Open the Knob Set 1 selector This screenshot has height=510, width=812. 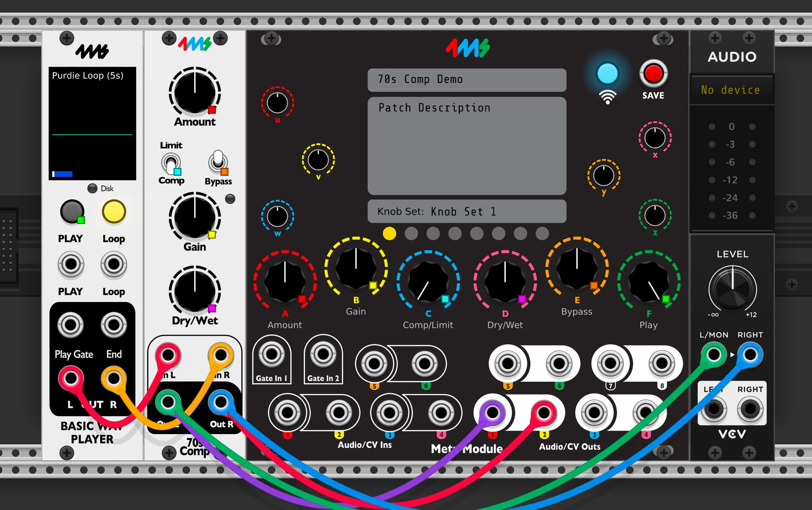[466, 211]
